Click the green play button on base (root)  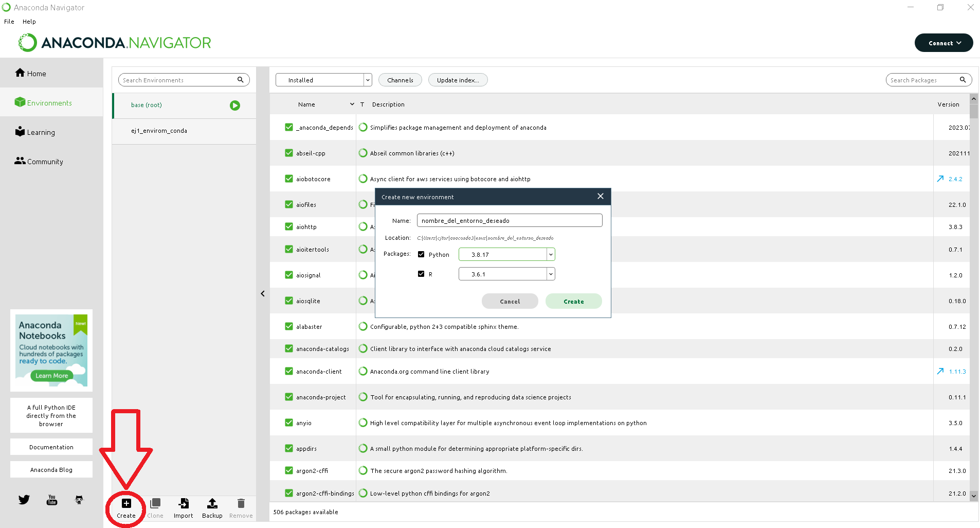click(235, 105)
